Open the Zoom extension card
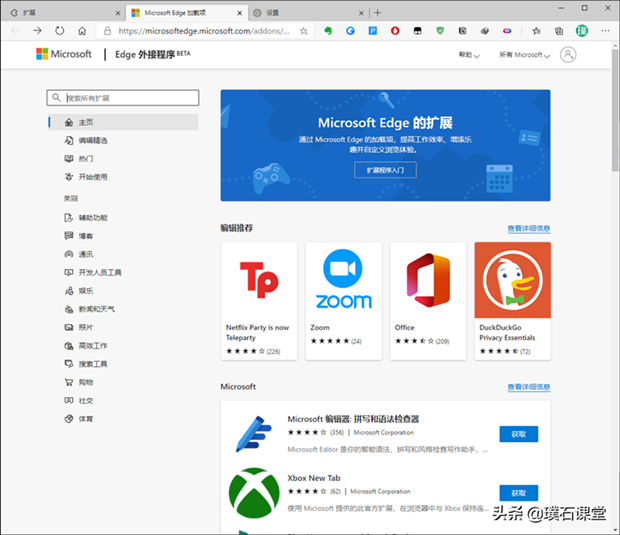The image size is (620, 535). pos(344,301)
